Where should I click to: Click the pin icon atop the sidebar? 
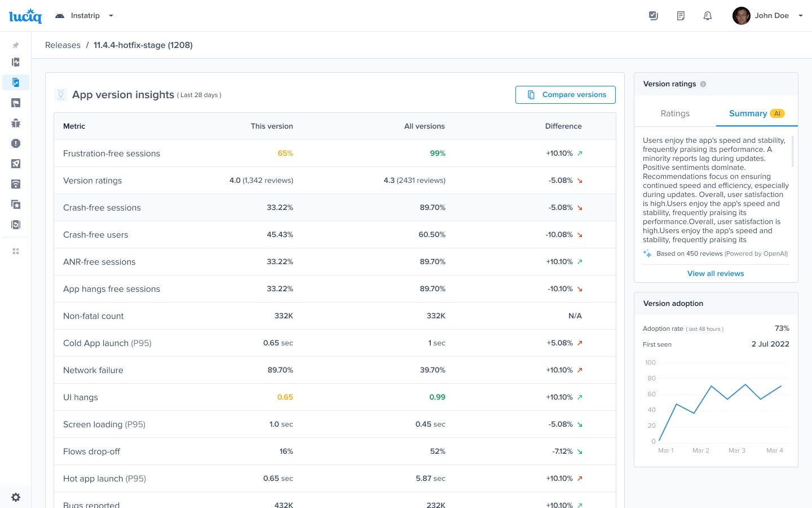(x=16, y=45)
